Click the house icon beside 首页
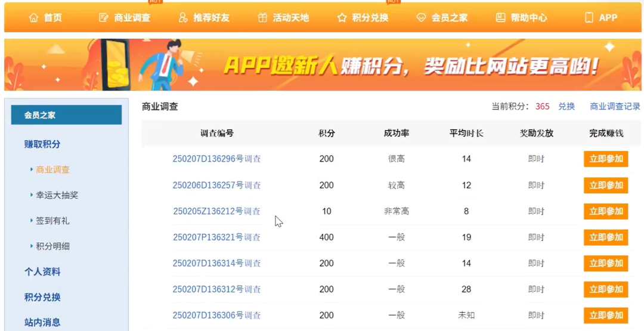Screen dimensions: 644x331 click(33, 18)
